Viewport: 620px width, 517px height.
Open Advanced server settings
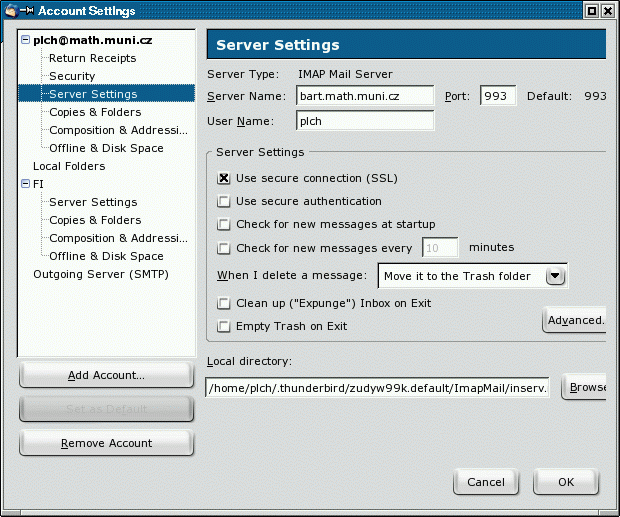[575, 320]
